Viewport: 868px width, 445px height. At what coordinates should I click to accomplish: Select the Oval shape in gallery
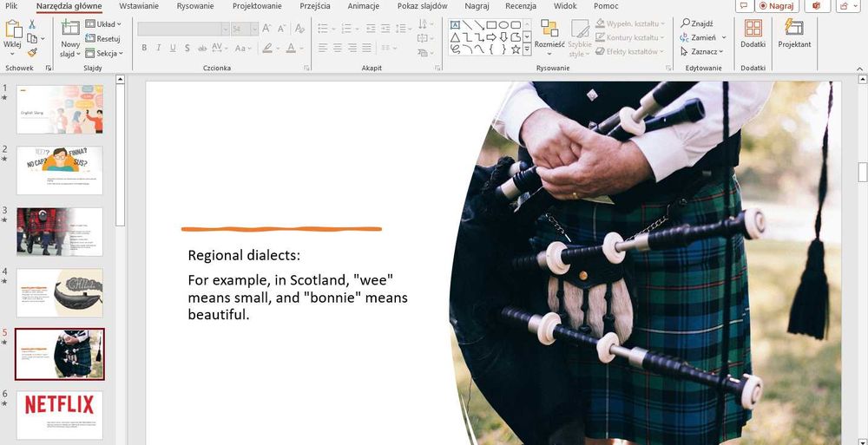point(503,25)
